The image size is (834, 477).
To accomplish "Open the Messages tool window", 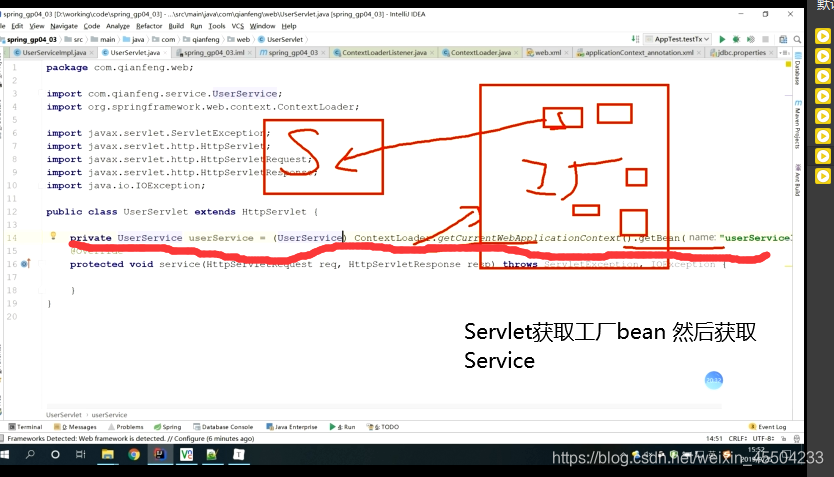I will tap(75, 427).
